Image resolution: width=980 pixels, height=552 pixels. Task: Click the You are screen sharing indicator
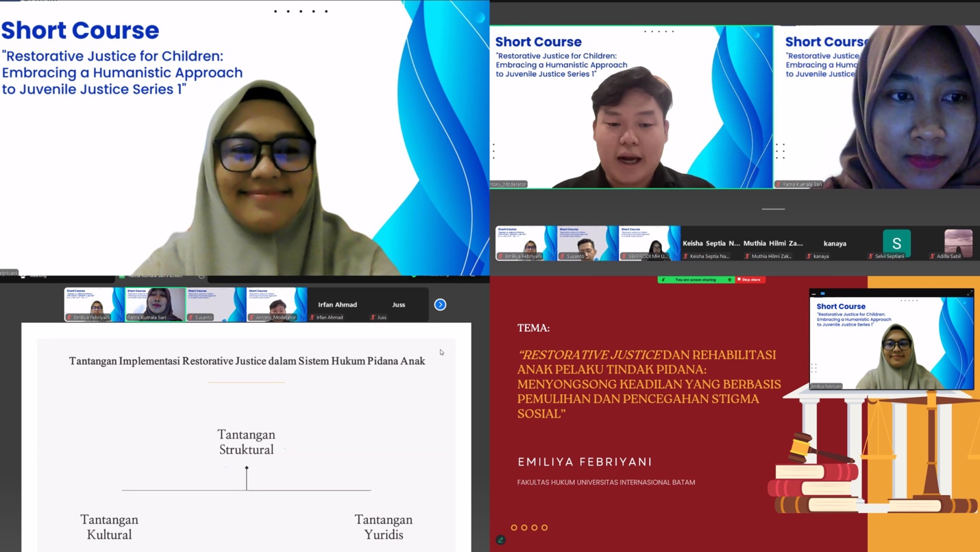coord(696,280)
